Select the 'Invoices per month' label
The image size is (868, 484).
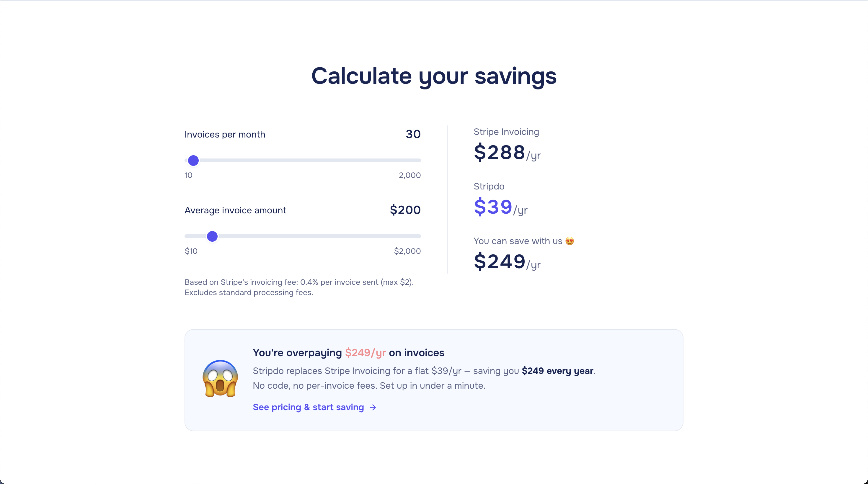click(x=224, y=134)
